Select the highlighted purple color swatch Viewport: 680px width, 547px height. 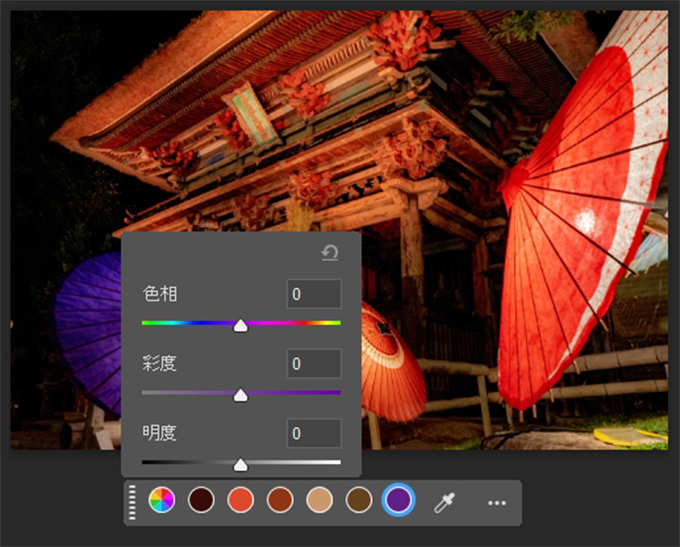399,500
